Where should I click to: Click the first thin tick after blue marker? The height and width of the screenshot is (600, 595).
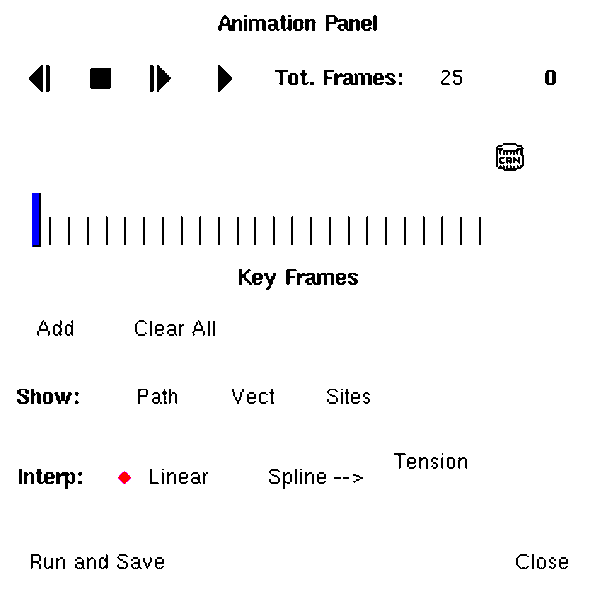pyautogui.click(x=50, y=231)
